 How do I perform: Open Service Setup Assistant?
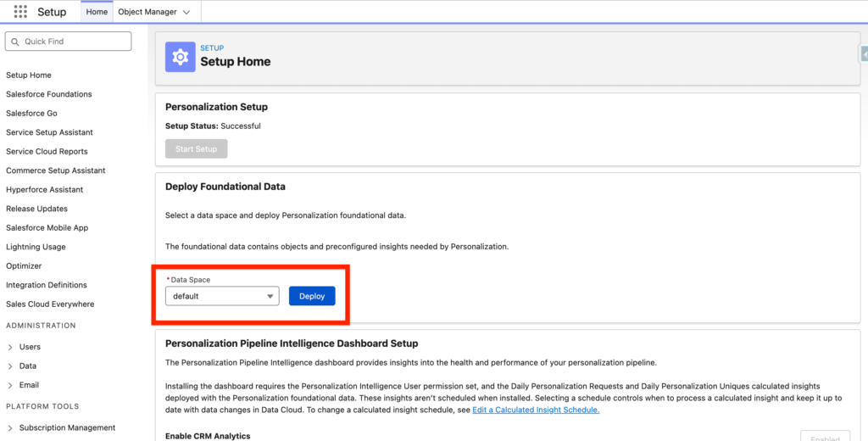49,132
